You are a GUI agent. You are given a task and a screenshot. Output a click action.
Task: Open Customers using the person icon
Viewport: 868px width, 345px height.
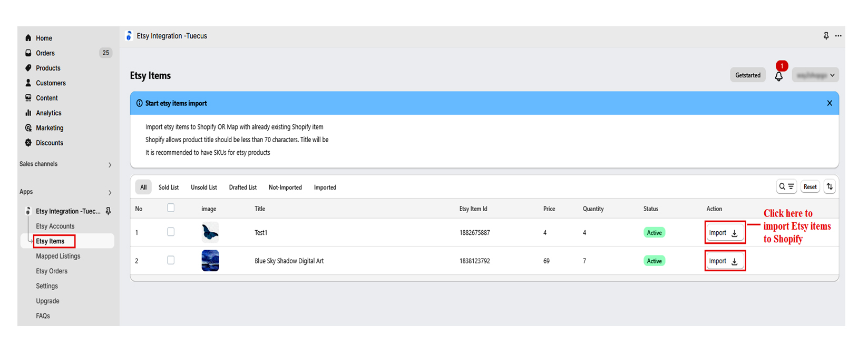(28, 83)
